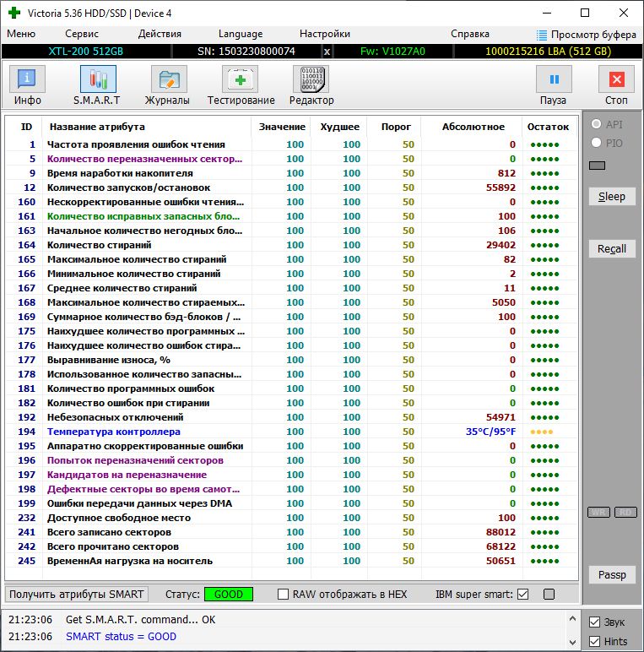Open the Журналы logs icon

pos(169,79)
